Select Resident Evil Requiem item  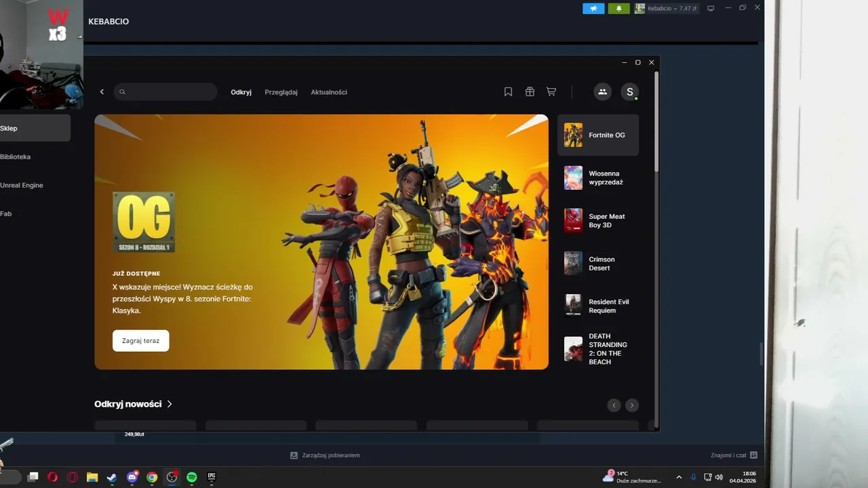598,306
